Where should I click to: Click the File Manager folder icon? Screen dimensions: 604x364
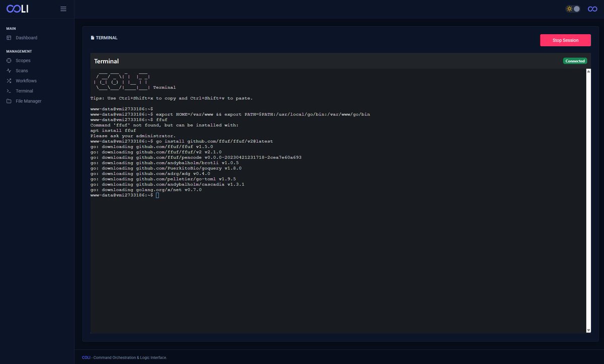(9, 101)
